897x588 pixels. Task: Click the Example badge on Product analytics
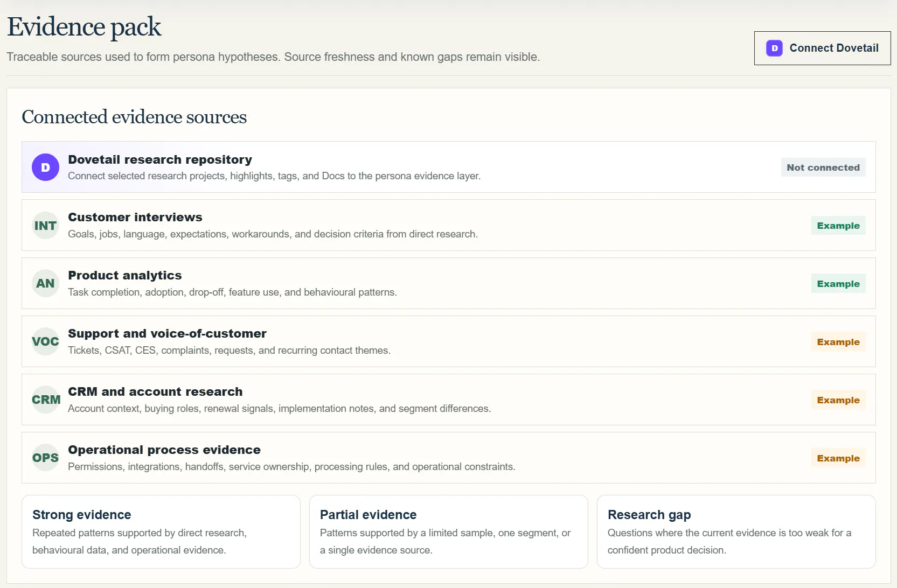click(838, 283)
